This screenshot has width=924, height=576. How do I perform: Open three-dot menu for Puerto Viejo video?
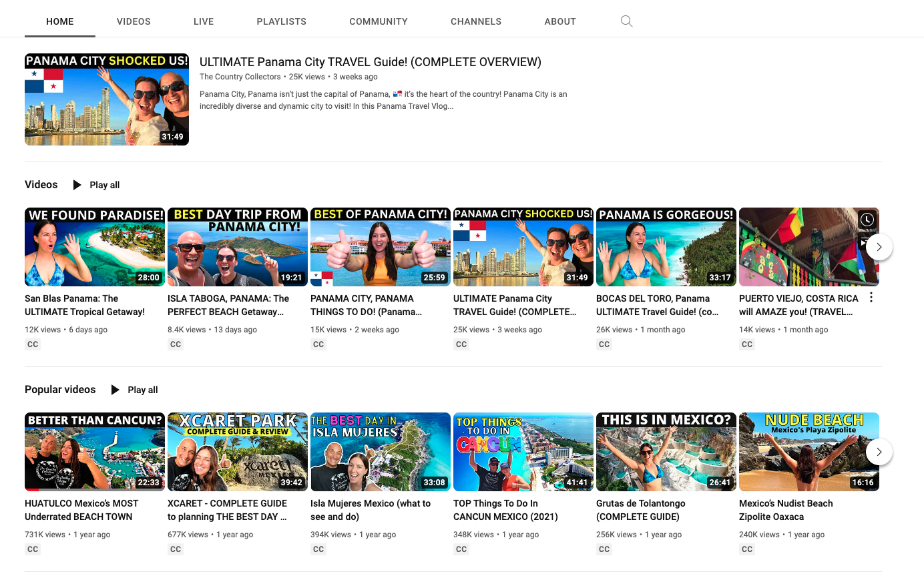point(871,298)
